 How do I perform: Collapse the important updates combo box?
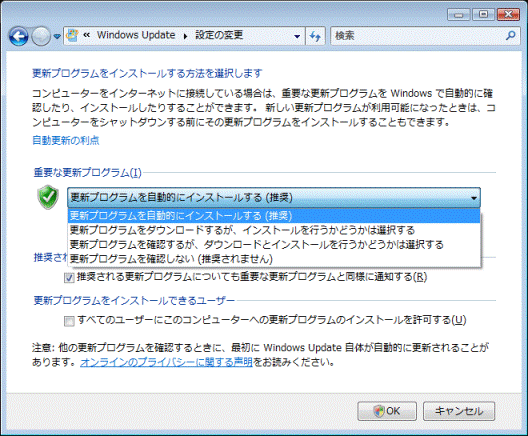click(x=274, y=198)
